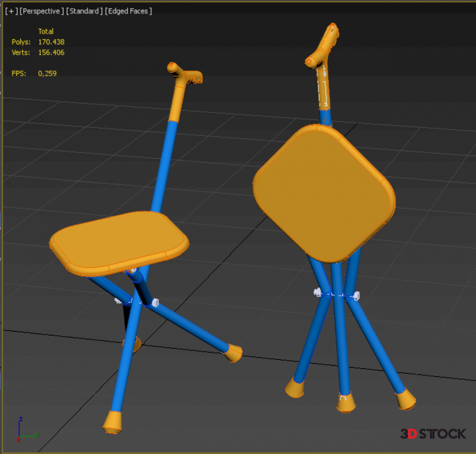The width and height of the screenshot is (476, 454).
Task: Select right chair's rightmost rubber foot tip
Action: (x=406, y=400)
